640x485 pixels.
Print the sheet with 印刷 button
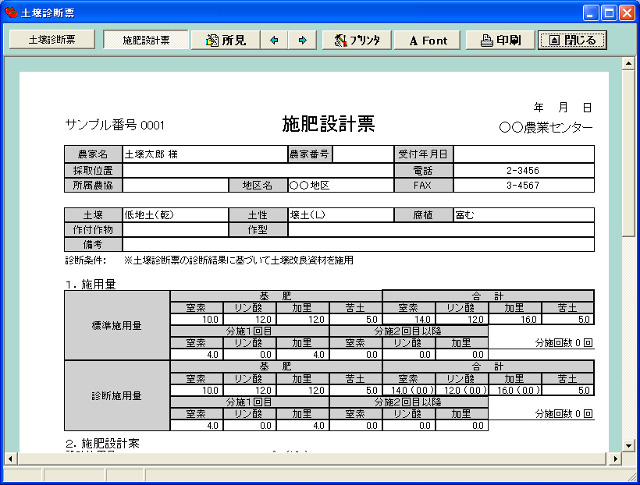[500, 40]
